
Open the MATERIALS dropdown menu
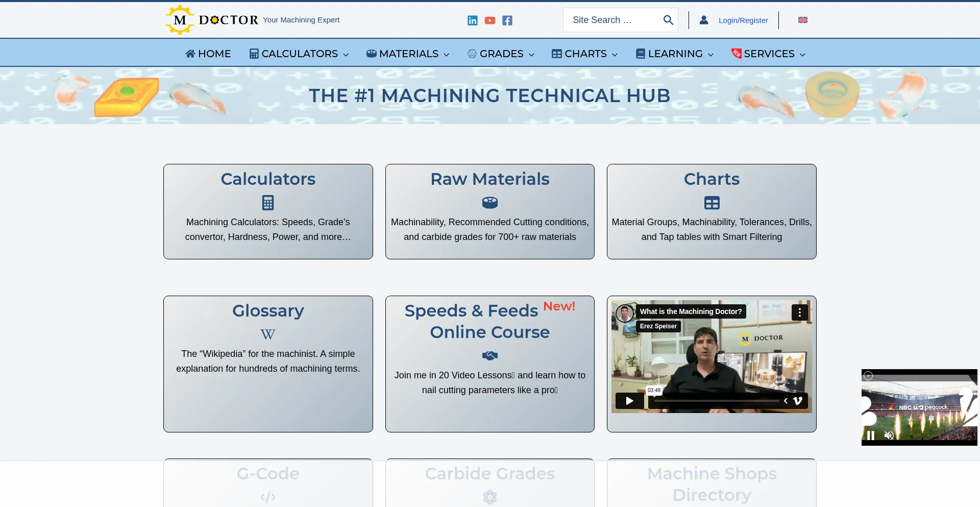click(407, 54)
